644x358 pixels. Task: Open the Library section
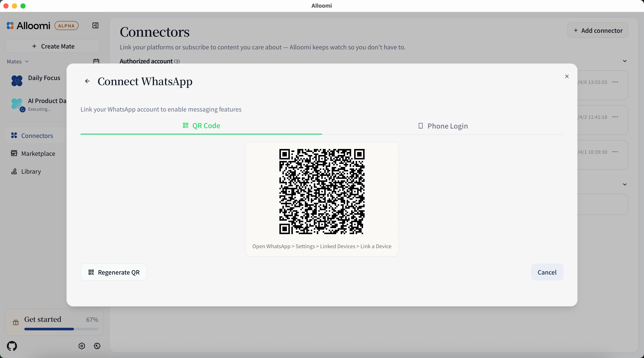(x=31, y=171)
